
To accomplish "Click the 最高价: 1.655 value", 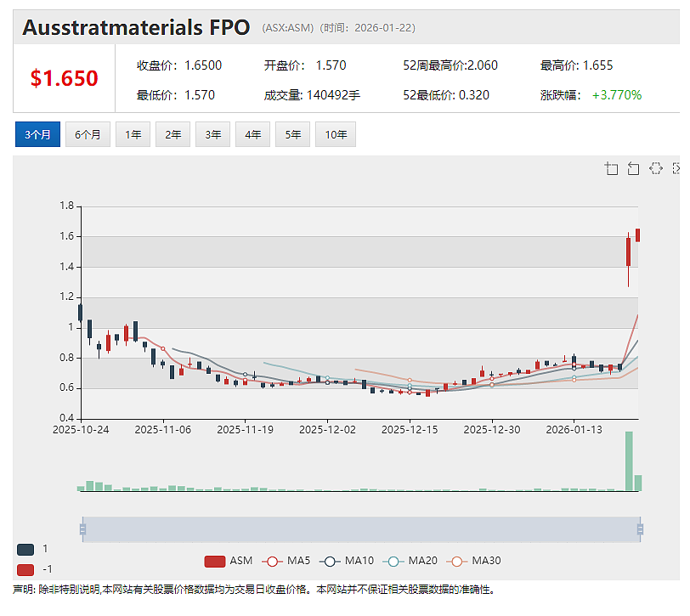I will coord(576,65).
